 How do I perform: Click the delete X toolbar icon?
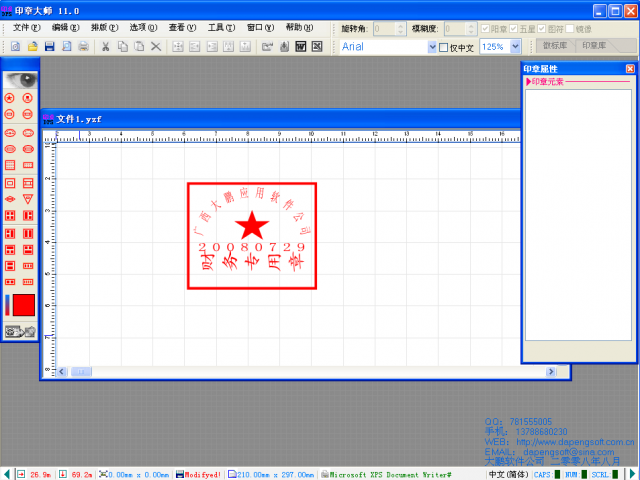pyautogui.click(x=155, y=47)
